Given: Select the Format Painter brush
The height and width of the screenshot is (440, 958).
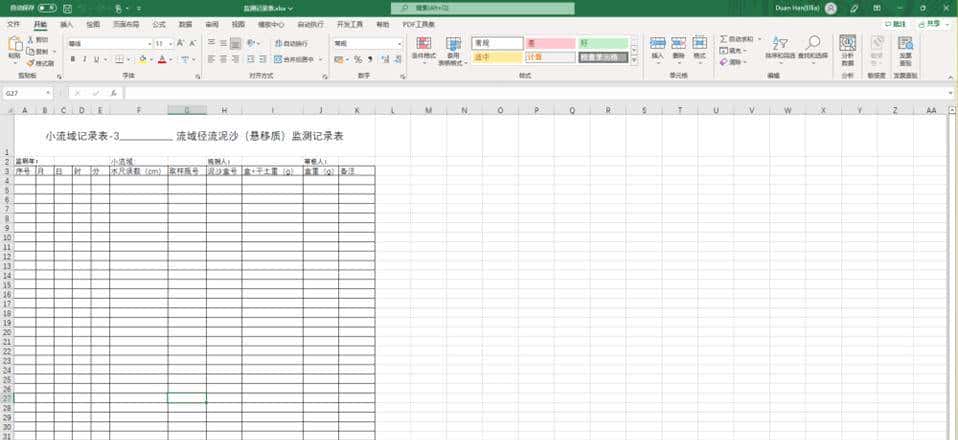Looking at the screenshot, I should click(31, 63).
